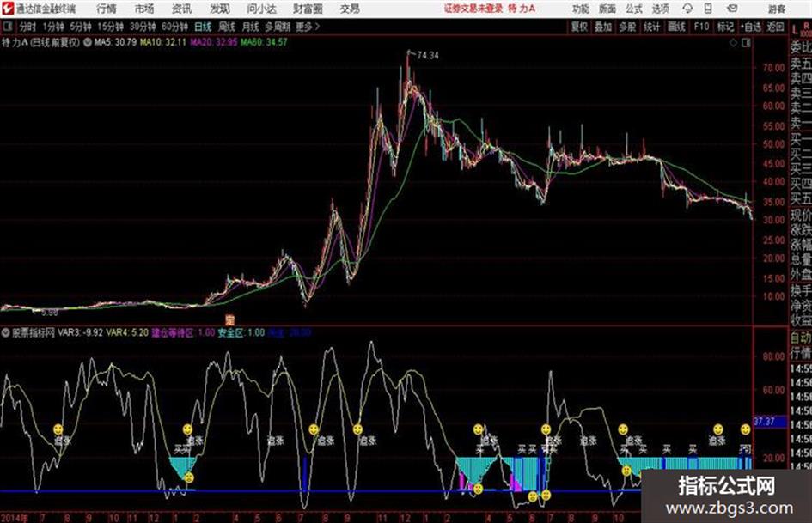Switch to the 30分钟 period tab
Viewport: 812px width, 523px height.
point(143,27)
